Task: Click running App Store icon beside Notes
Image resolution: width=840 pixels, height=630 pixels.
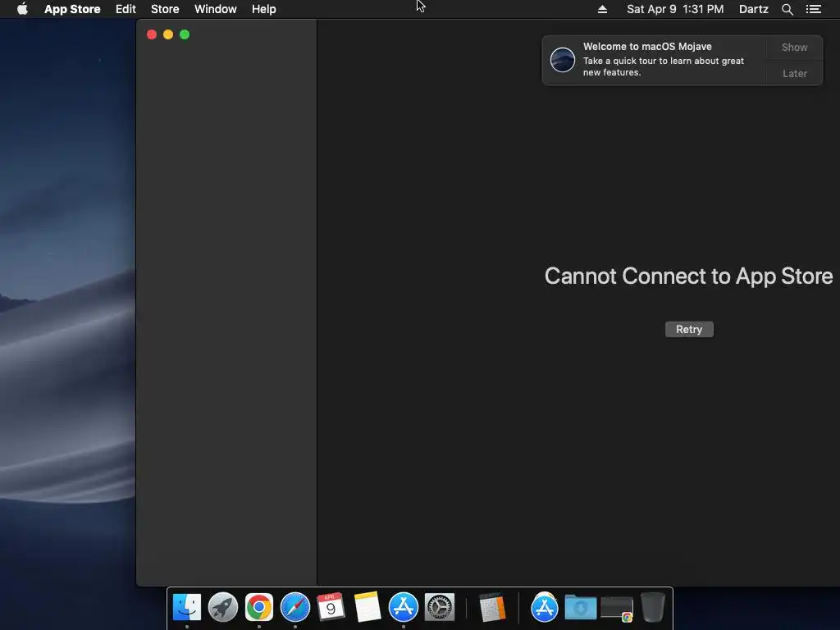Action: pos(404,607)
